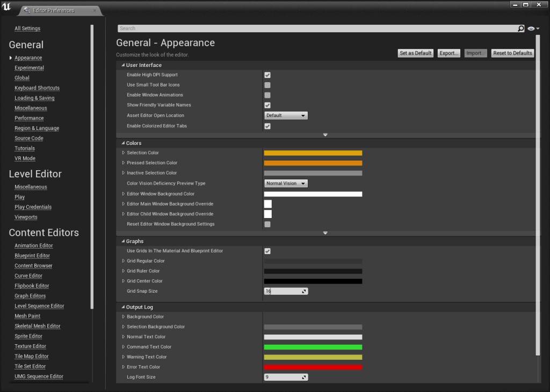This screenshot has height=392, width=550.
Task: Click the Log Font Size value field
Action: (286, 378)
